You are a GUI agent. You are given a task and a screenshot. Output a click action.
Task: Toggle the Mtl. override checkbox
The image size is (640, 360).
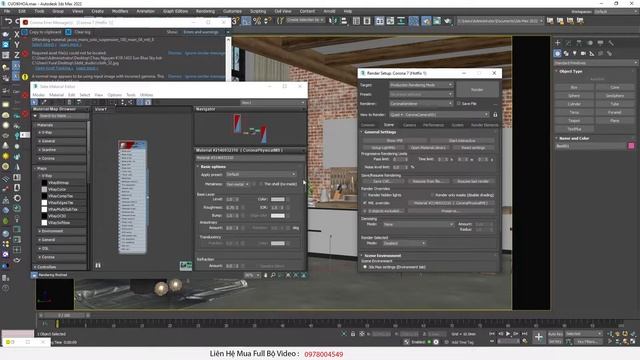pos(365,203)
